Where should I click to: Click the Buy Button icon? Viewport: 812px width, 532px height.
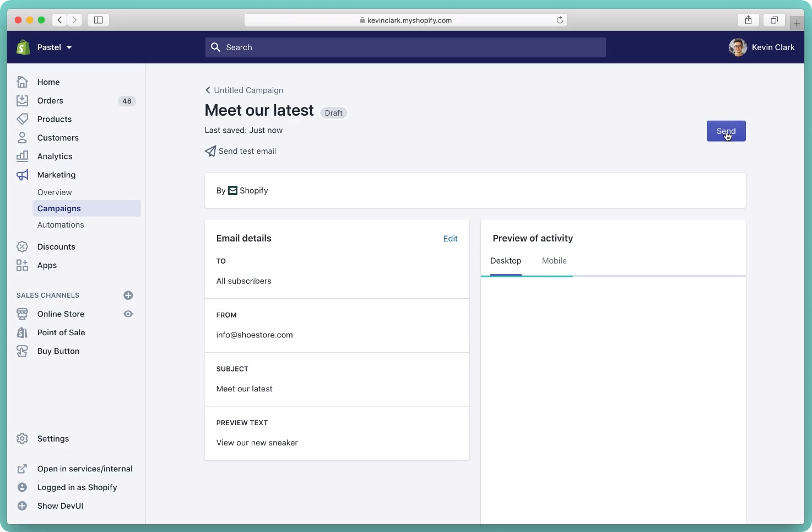pyautogui.click(x=22, y=351)
